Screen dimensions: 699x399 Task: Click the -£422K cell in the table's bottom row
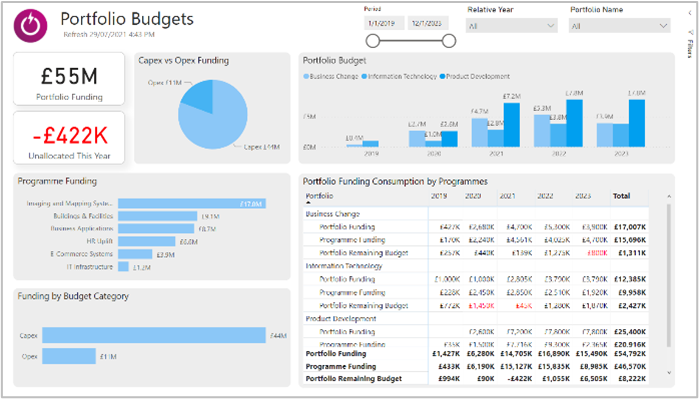click(x=519, y=379)
